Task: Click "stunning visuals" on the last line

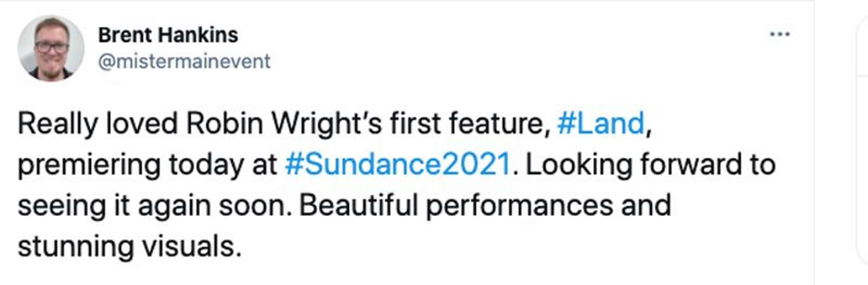Action: 129,247
